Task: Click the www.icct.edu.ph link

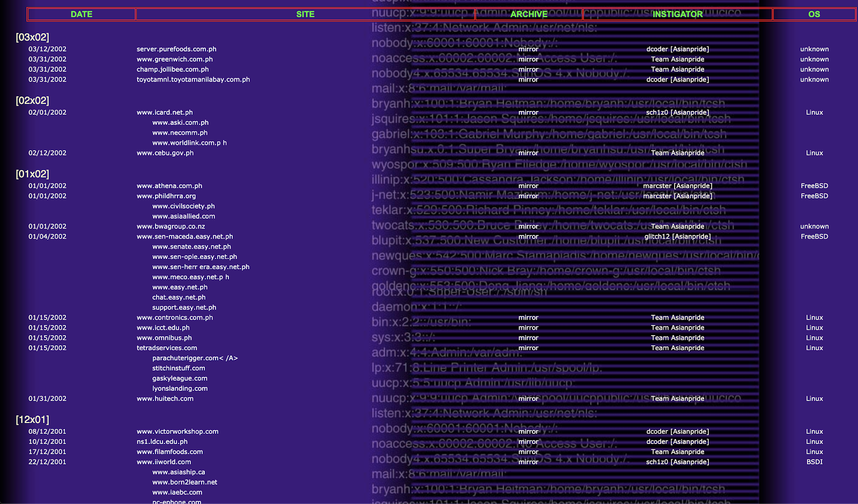Action: 163,328
